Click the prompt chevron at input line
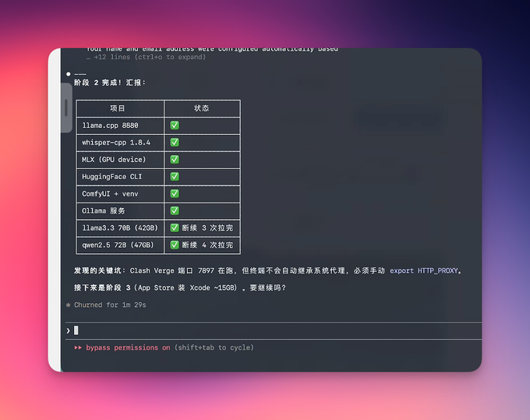This screenshot has height=420, width=530. tap(69, 330)
